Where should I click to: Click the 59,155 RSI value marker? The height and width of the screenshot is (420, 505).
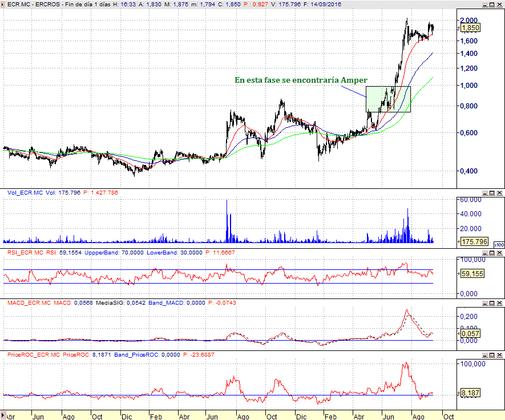click(472, 274)
